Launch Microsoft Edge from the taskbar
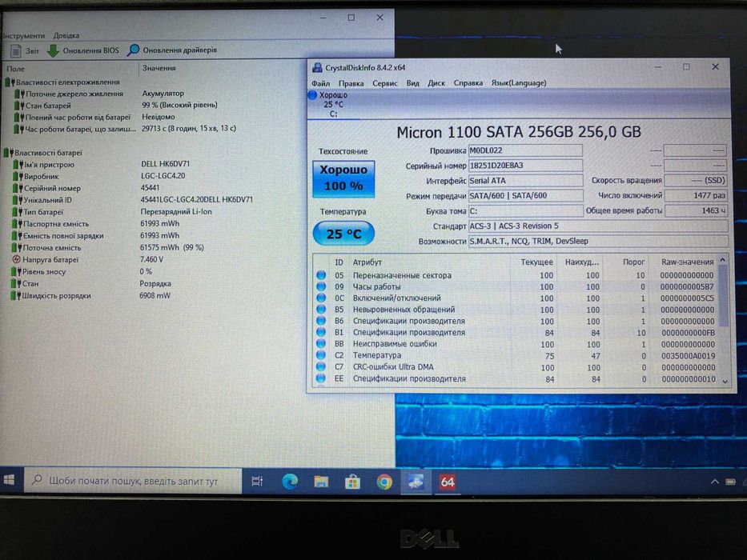This screenshot has width=747, height=560. click(290, 482)
